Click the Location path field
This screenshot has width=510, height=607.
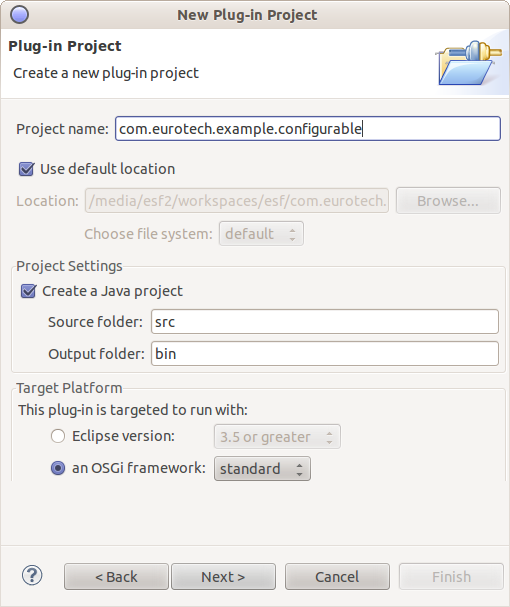pos(237,201)
